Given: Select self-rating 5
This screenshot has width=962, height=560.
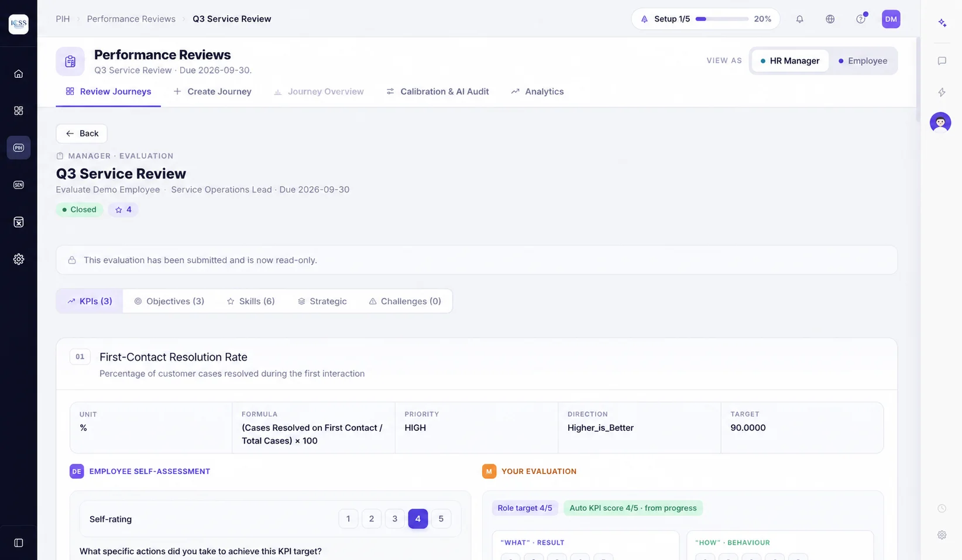Looking at the screenshot, I should [441, 518].
